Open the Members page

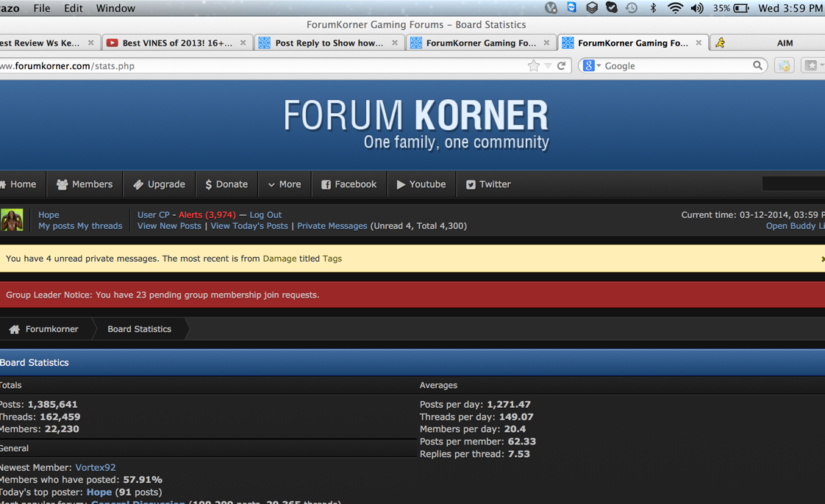coord(85,184)
